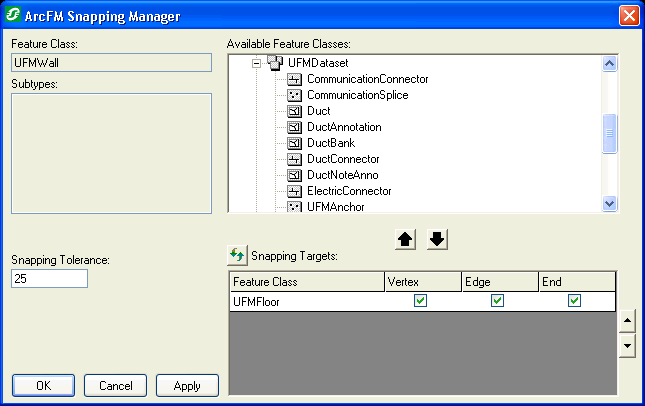Viewport: 645px width, 406px height.
Task: Click the Duct feature class icon
Action: point(294,111)
